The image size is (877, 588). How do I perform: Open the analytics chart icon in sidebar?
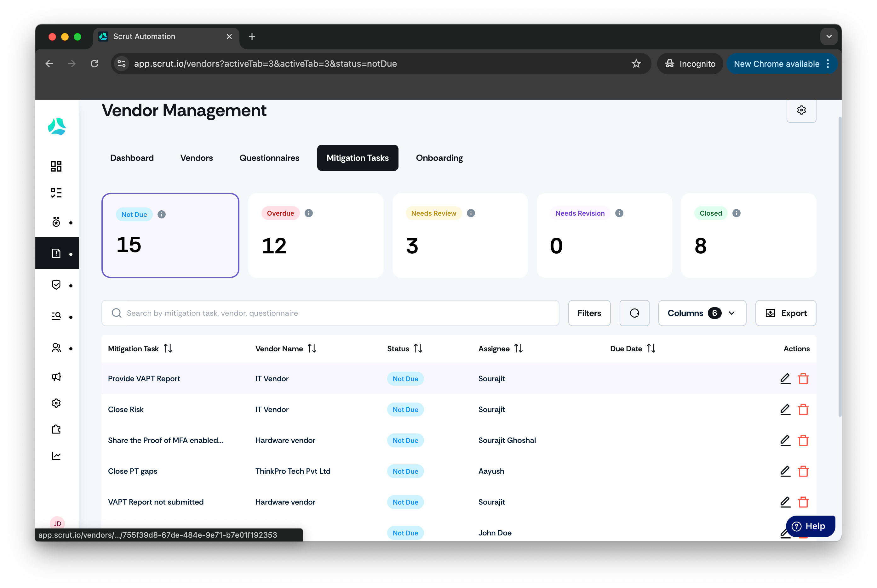[x=56, y=455]
